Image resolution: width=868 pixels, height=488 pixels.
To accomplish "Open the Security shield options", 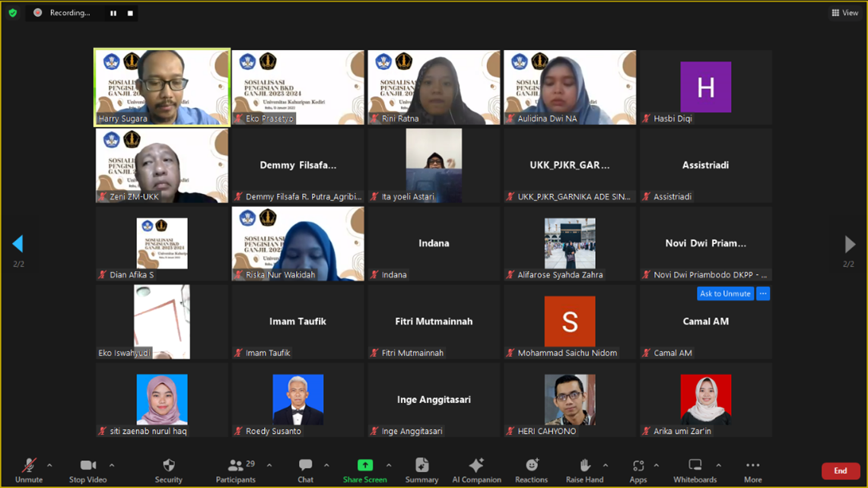I will click(x=168, y=471).
